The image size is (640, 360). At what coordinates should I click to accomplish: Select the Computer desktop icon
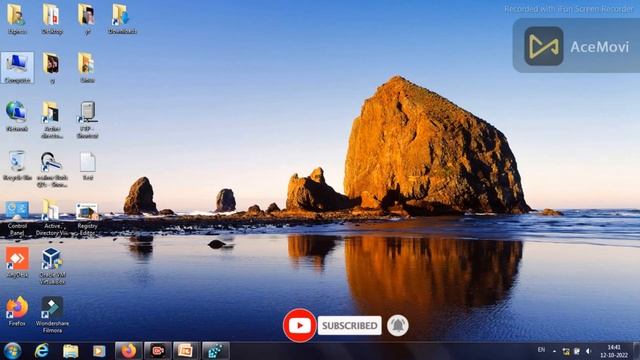click(x=17, y=68)
